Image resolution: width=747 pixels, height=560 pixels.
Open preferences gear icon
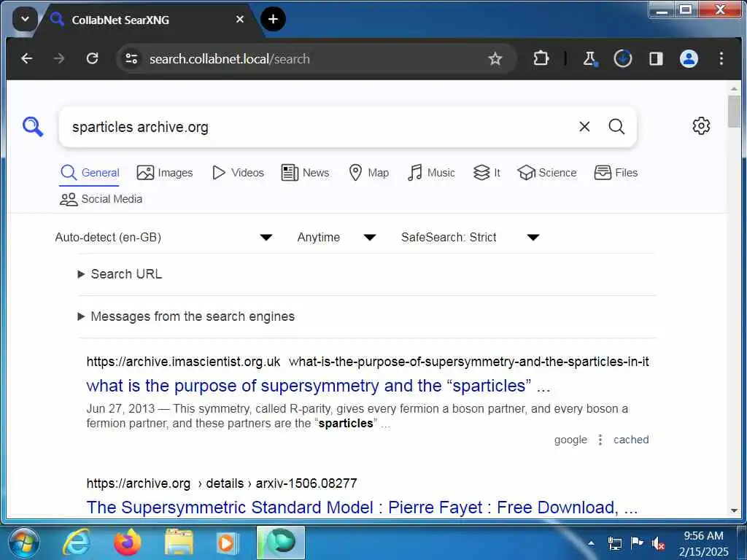(x=701, y=126)
